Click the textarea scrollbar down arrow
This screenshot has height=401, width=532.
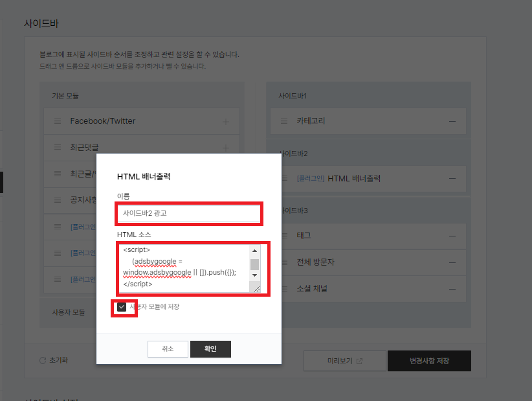pyautogui.click(x=255, y=275)
